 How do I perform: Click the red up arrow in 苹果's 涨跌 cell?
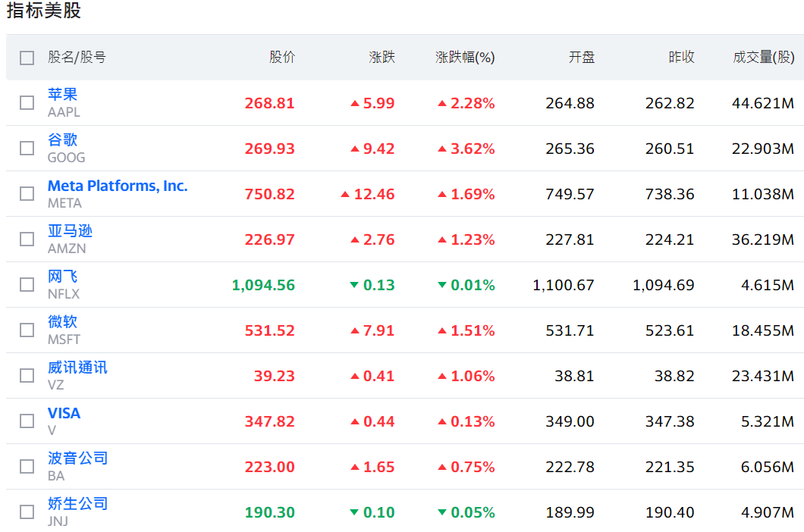tap(354, 104)
